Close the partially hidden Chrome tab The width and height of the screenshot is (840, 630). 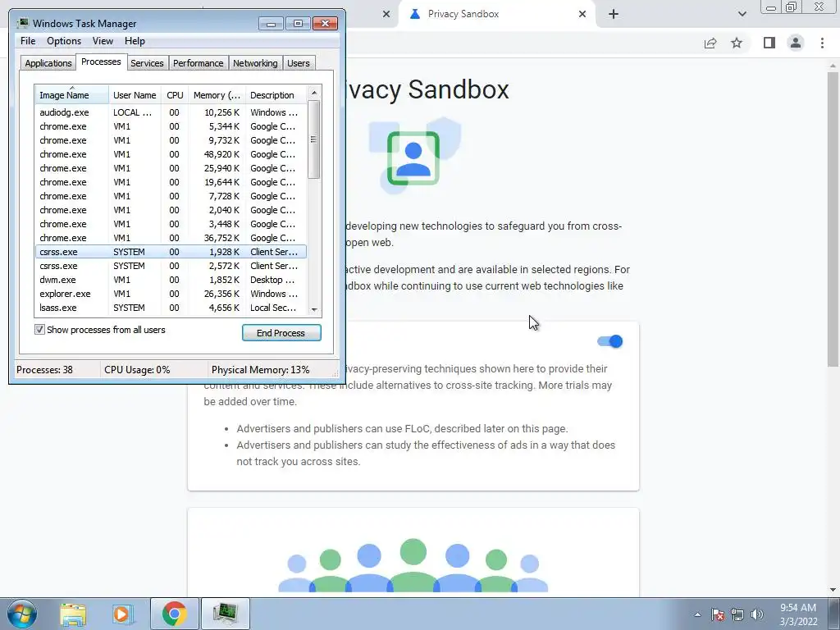(386, 15)
